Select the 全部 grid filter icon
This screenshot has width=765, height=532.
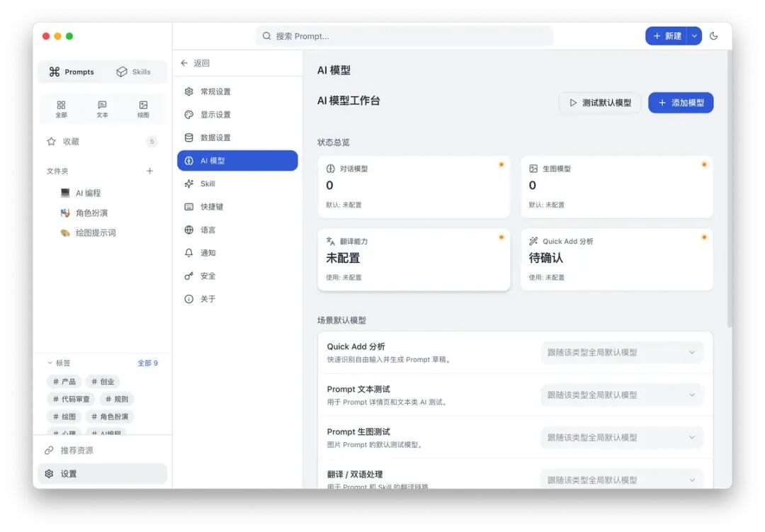tap(61, 109)
